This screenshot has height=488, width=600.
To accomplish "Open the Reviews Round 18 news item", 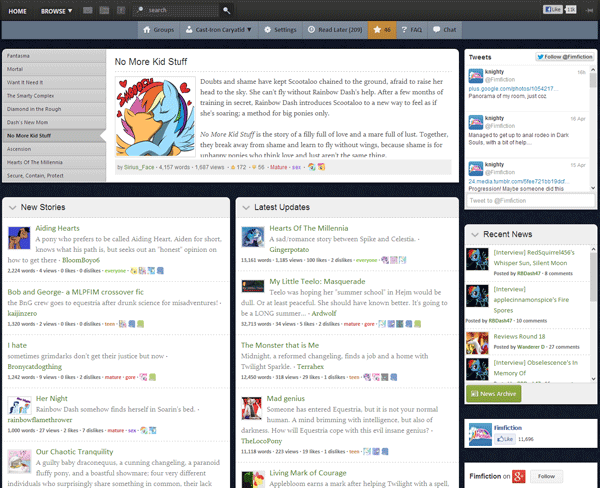I will click(x=519, y=336).
